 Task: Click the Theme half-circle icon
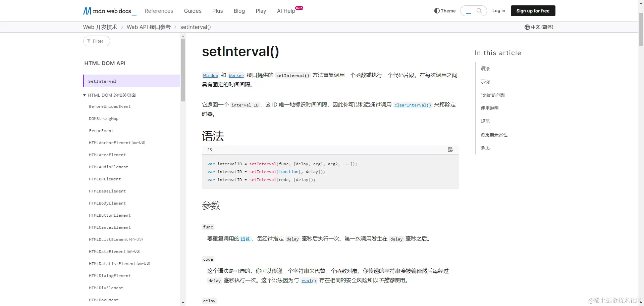(436, 10)
